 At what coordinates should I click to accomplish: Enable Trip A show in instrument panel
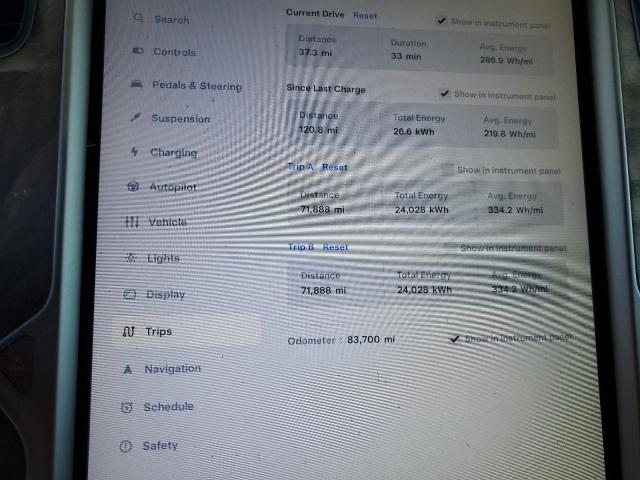point(447,170)
